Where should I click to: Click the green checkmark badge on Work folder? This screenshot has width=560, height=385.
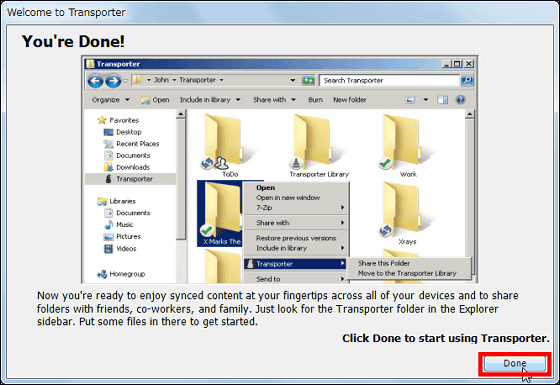[x=385, y=164]
